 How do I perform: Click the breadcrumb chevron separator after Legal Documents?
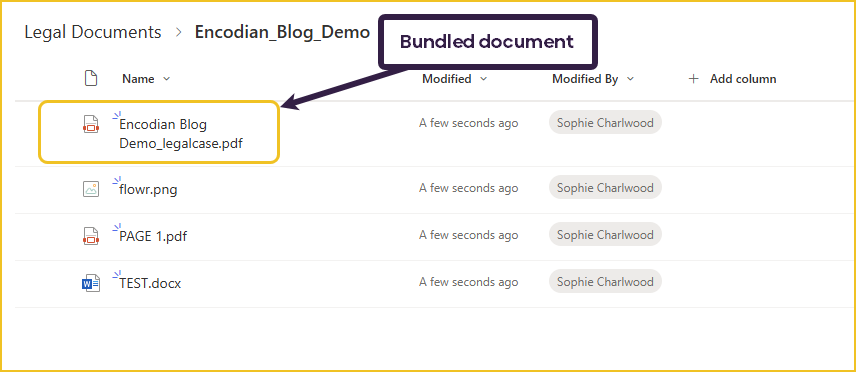point(178,32)
